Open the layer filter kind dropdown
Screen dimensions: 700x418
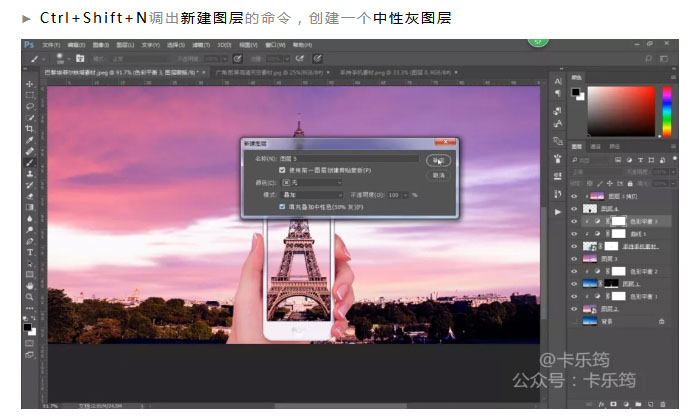591,160
